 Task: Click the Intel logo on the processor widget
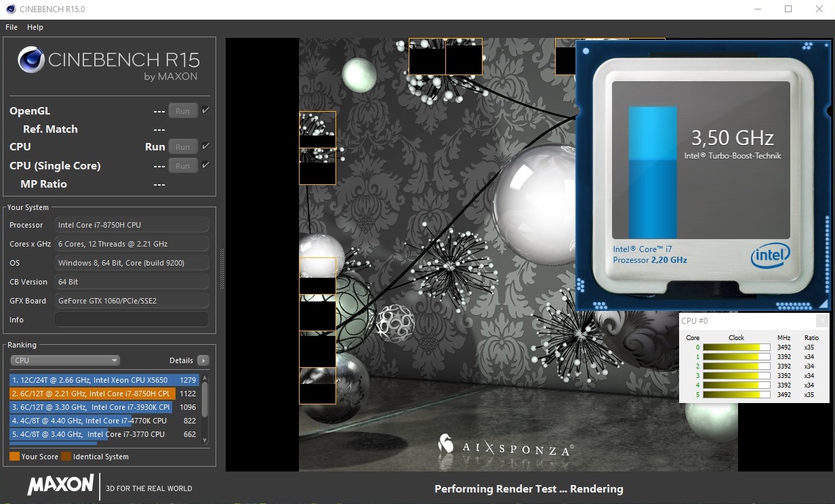click(770, 255)
